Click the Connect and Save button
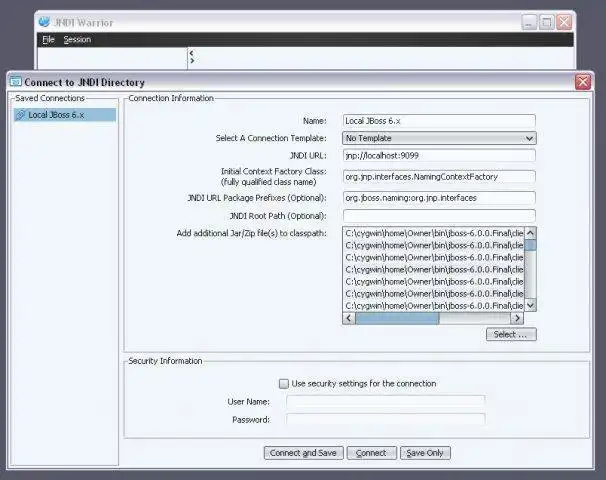 303,453
